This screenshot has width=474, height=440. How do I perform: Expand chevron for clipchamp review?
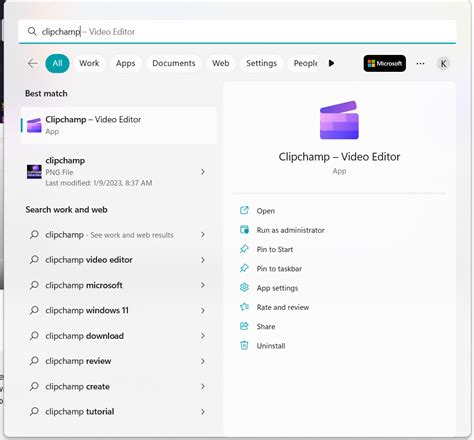(x=203, y=361)
